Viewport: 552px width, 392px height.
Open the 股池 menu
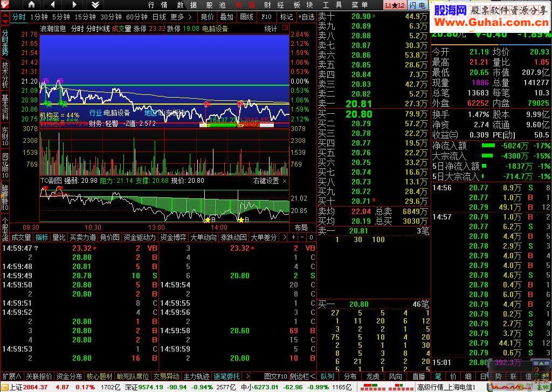tap(216, 5)
